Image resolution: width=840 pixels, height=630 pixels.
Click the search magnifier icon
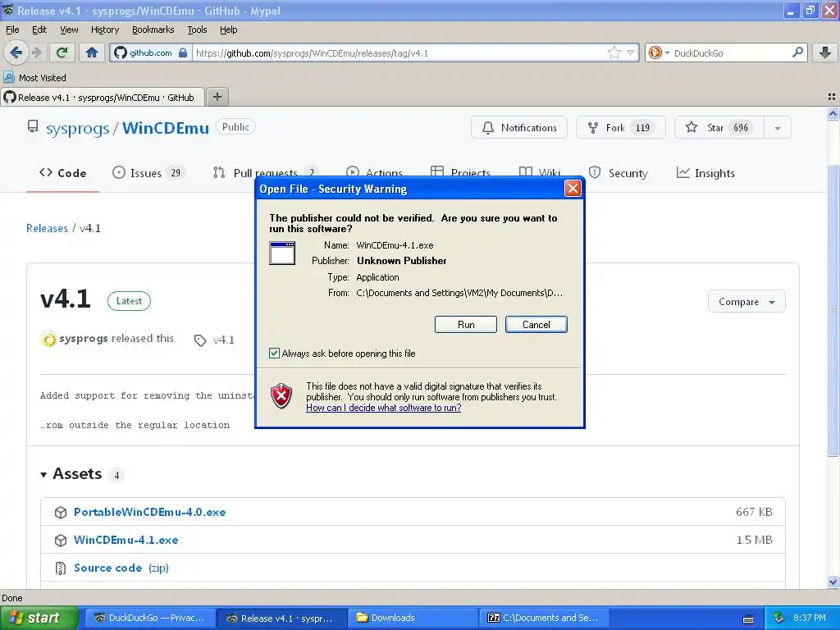point(797,52)
